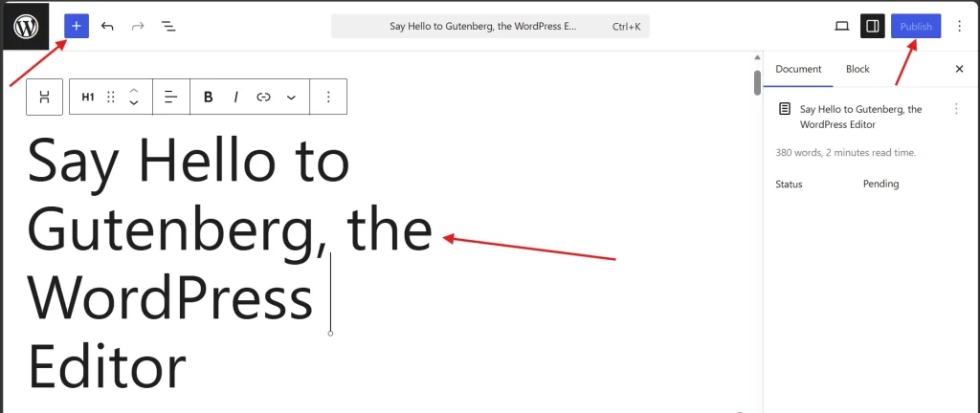This screenshot has height=413, width=980.
Task: Click the editor vertical scrollbar thumb
Action: [758, 82]
